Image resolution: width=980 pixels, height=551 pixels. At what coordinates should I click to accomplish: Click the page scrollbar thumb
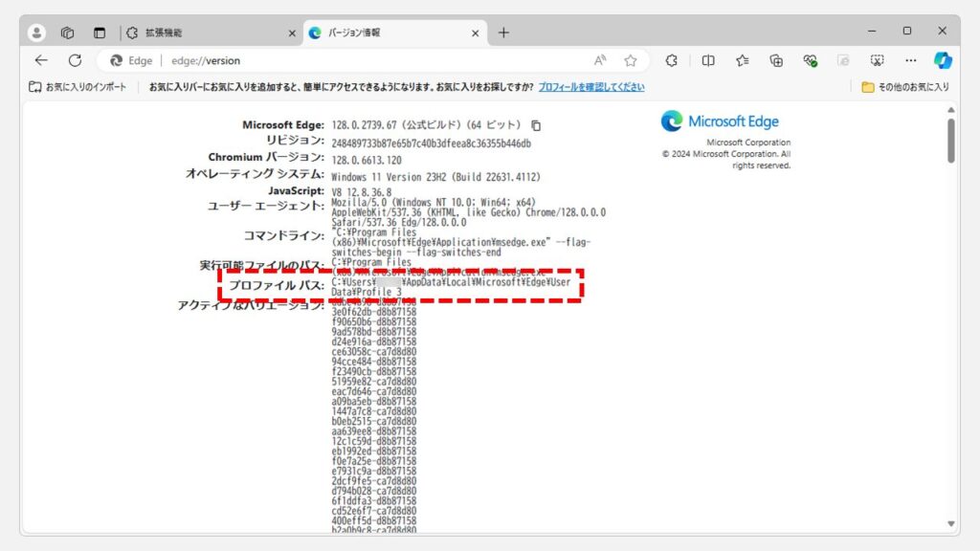pyautogui.click(x=950, y=141)
